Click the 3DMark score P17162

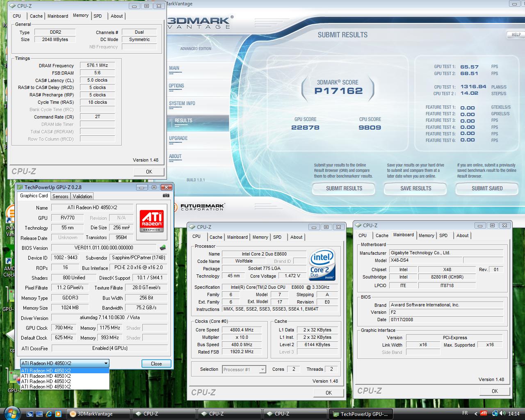click(338, 91)
